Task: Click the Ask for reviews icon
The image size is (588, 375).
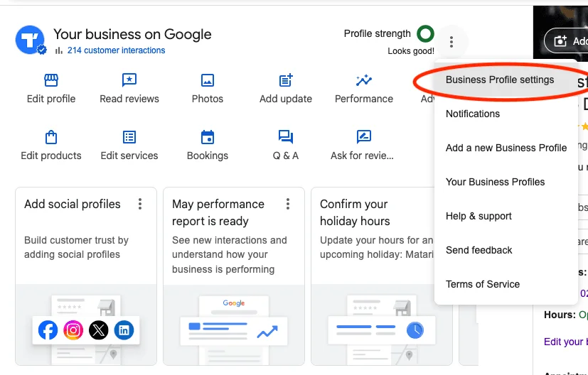Action: click(364, 137)
